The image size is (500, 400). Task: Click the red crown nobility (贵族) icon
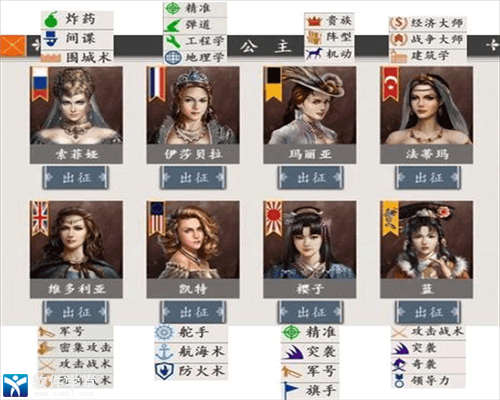(314, 21)
